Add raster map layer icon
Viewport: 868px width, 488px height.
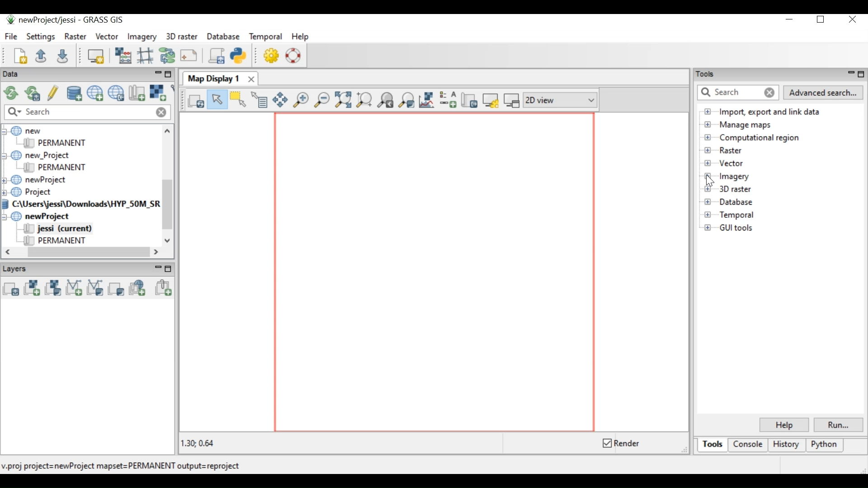(x=32, y=289)
